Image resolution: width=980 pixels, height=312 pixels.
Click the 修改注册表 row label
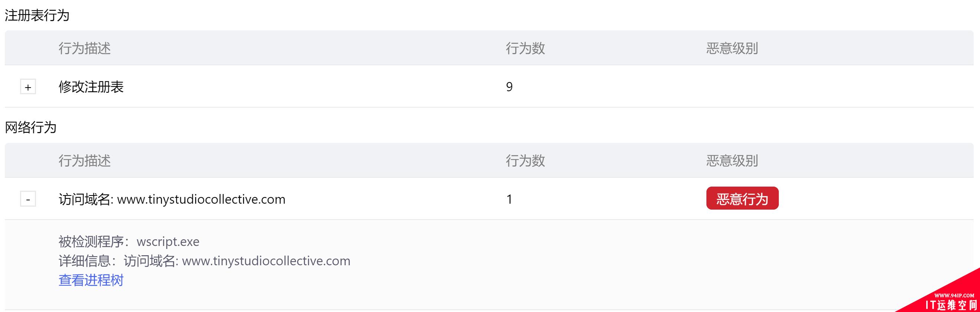point(91,87)
